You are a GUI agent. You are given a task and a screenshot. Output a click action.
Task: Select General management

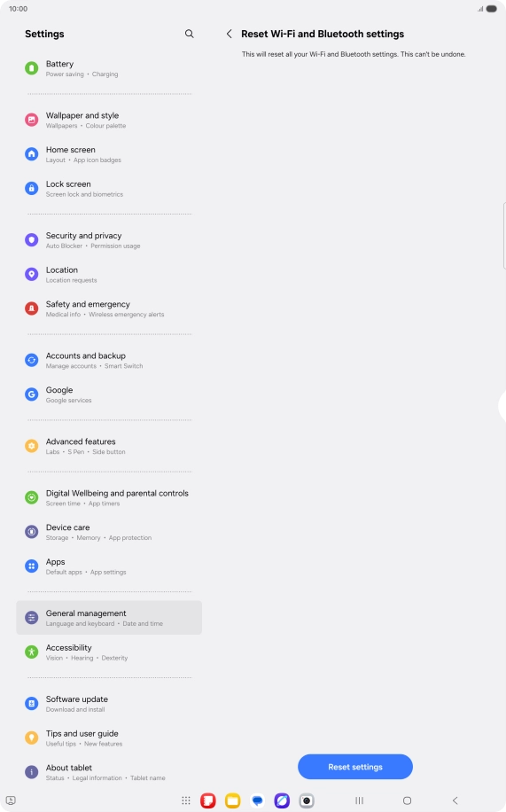pyautogui.click(x=109, y=618)
